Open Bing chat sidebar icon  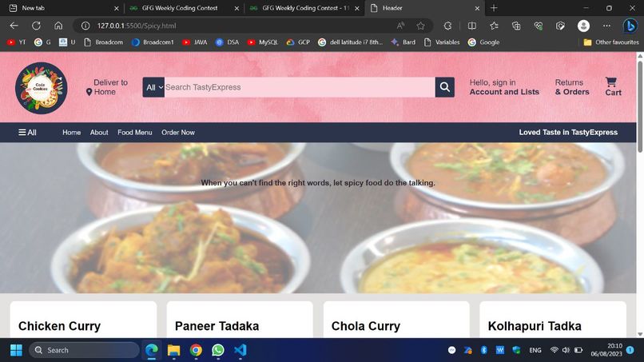630,26
